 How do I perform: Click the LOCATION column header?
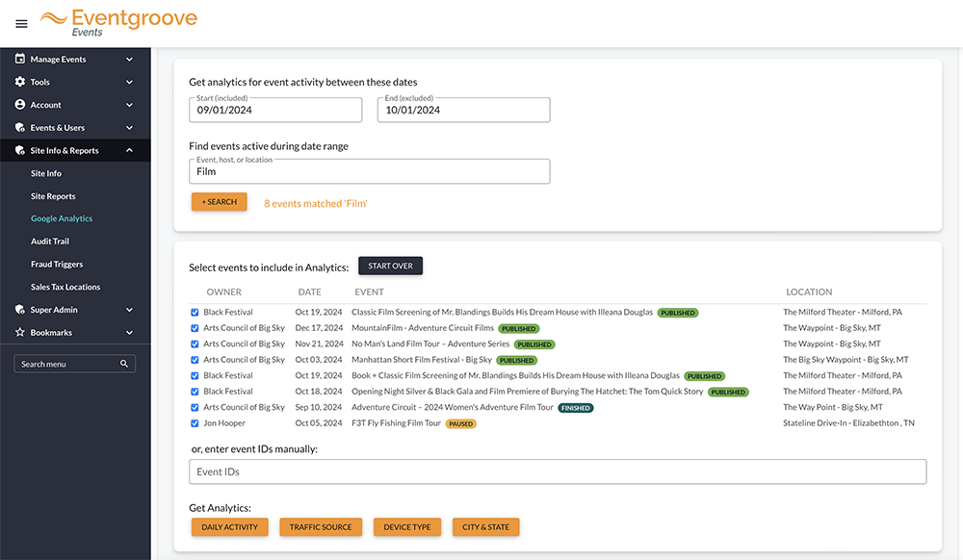pyautogui.click(x=809, y=292)
